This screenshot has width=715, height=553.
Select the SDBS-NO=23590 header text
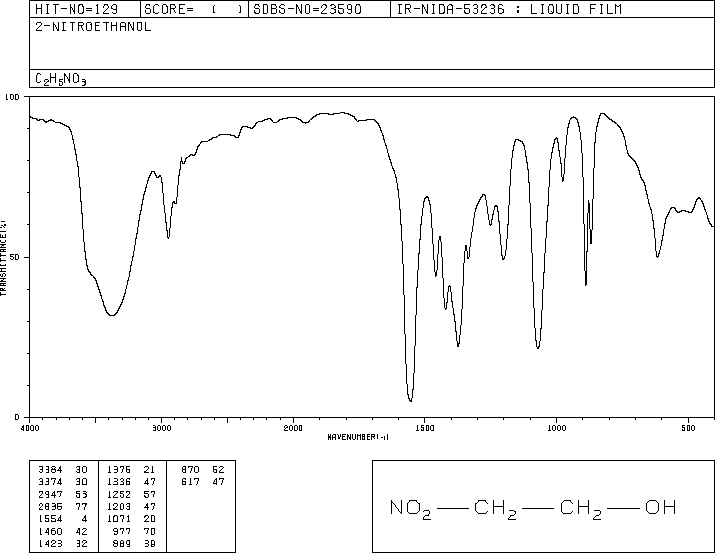pyautogui.click(x=307, y=9)
